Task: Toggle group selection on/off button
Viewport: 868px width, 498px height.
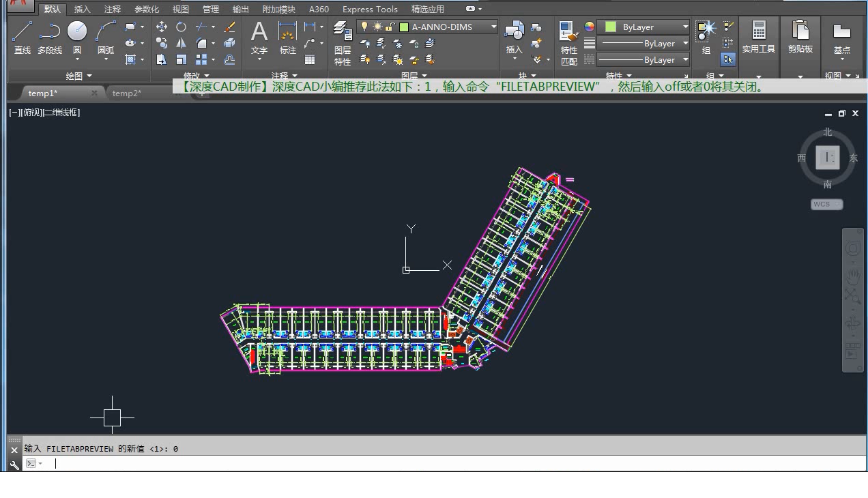Action: tap(728, 59)
